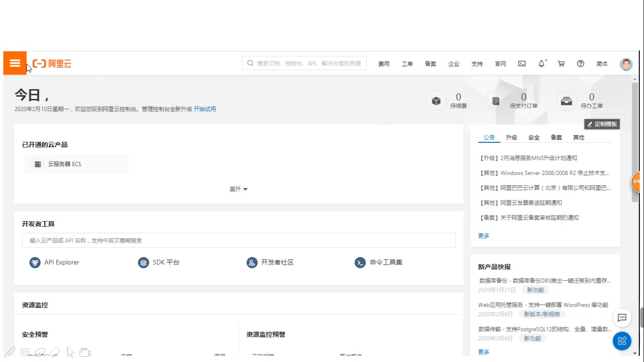Screen dimensions: 644x362
Task: Click the 命令工具集 icon
Action: [x=360, y=263]
